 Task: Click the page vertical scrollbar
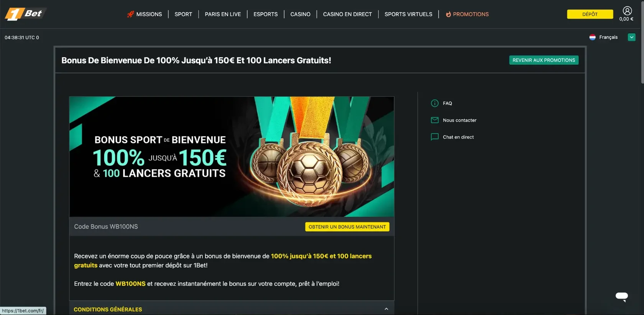(642, 42)
